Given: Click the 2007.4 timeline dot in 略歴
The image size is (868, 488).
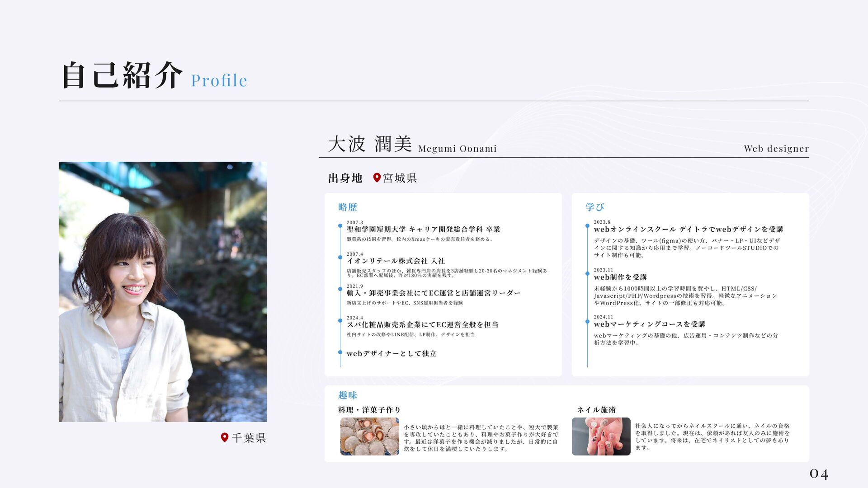Looking at the screenshot, I should pos(340,257).
